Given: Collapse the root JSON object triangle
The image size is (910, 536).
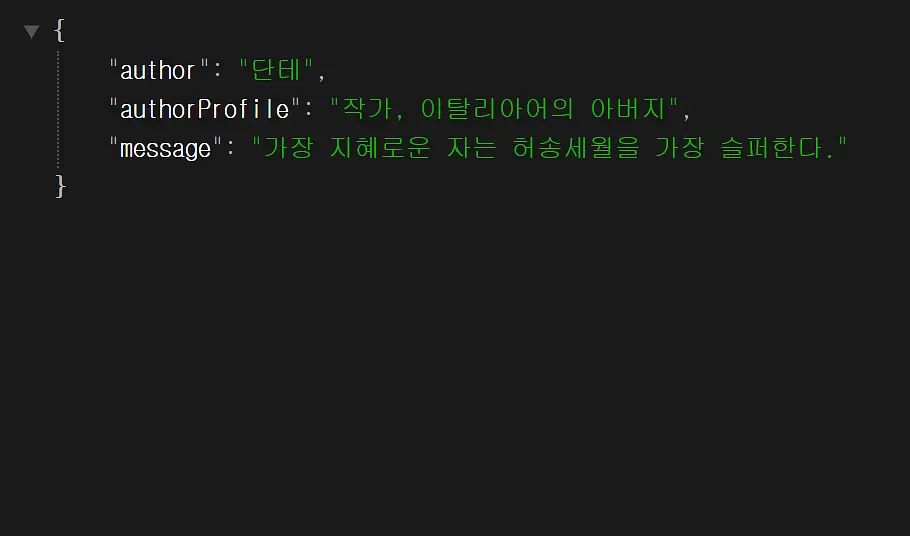Looking at the screenshot, I should 31,31.
